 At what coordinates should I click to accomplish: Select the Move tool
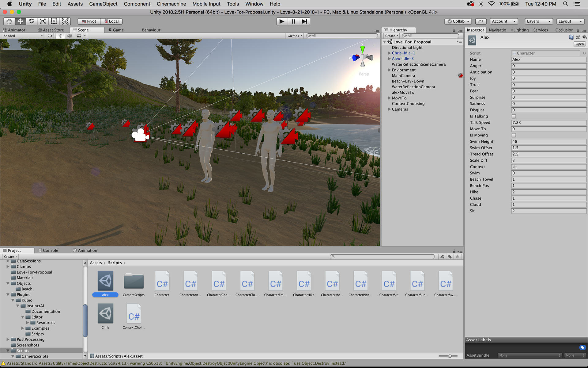pyautogui.click(x=20, y=21)
